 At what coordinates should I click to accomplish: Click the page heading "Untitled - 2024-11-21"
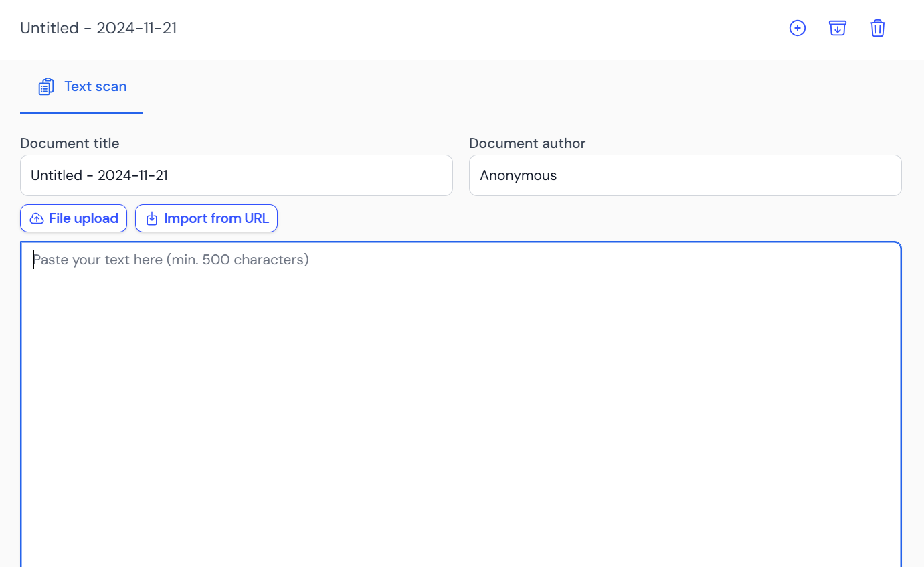[x=98, y=28]
